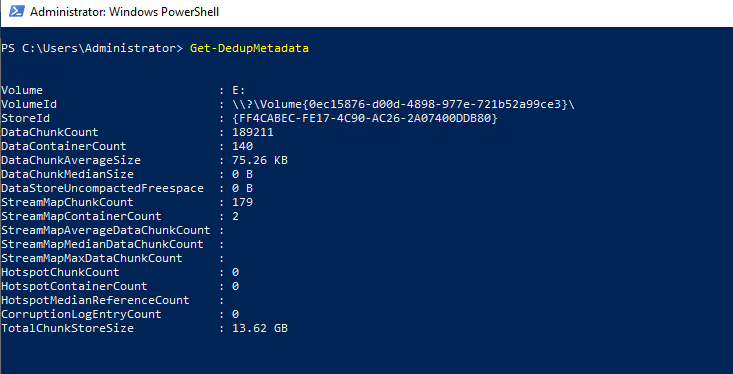Image resolution: width=733 pixels, height=374 pixels.
Task: Click the DataChunkCount value 189211
Action: tap(253, 132)
